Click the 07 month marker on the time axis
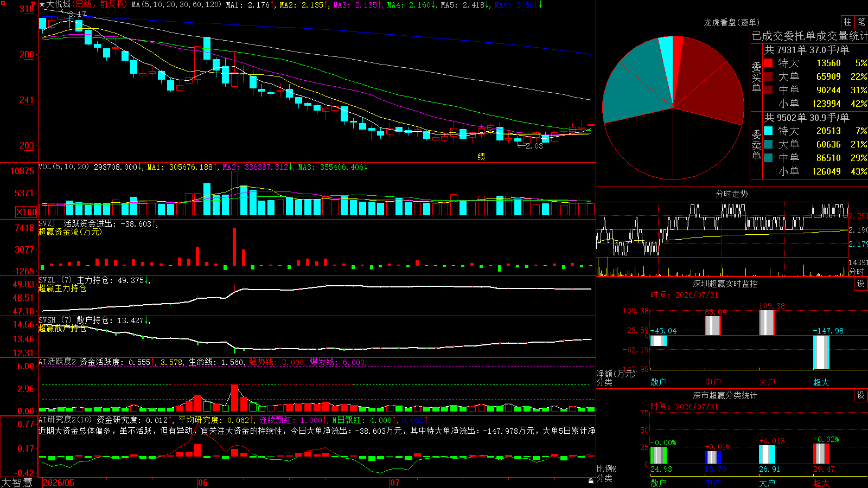This screenshot has height=488, width=868. pos(395,483)
